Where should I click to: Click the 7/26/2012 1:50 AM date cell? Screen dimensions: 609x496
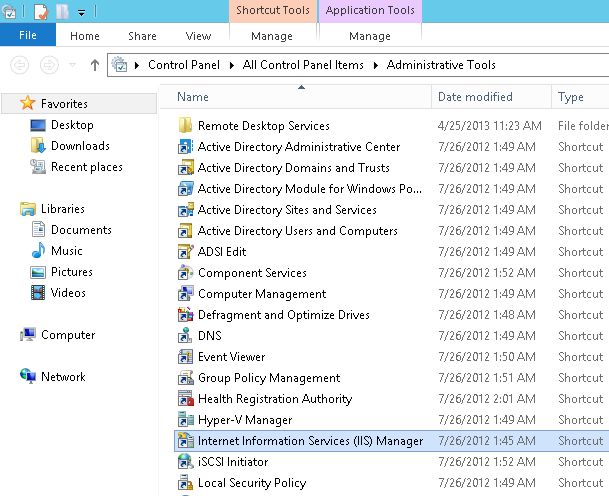tap(487, 356)
